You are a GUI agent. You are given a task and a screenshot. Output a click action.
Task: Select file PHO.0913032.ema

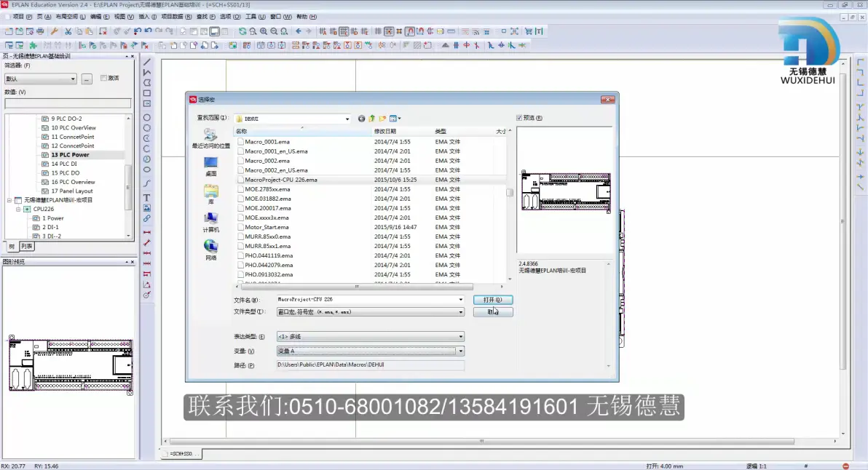[269, 275]
